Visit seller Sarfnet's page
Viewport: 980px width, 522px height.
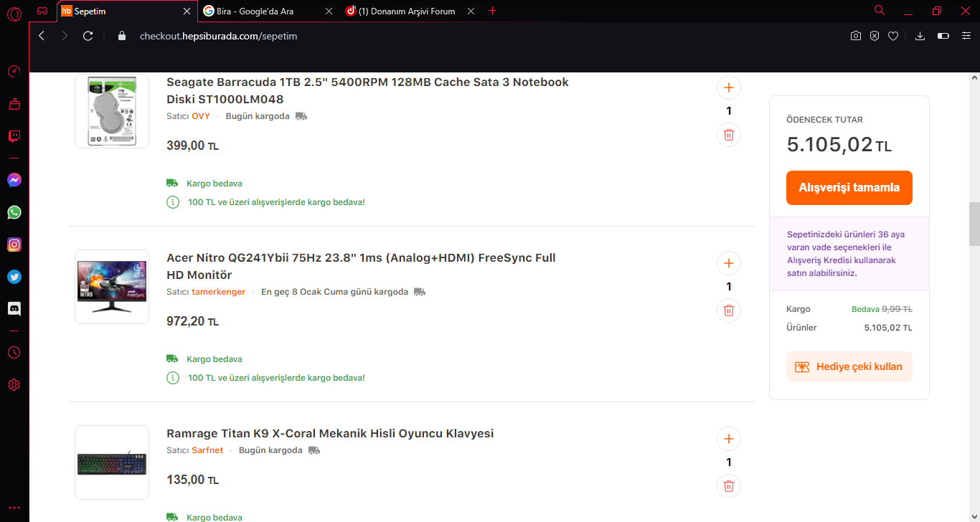(207, 450)
